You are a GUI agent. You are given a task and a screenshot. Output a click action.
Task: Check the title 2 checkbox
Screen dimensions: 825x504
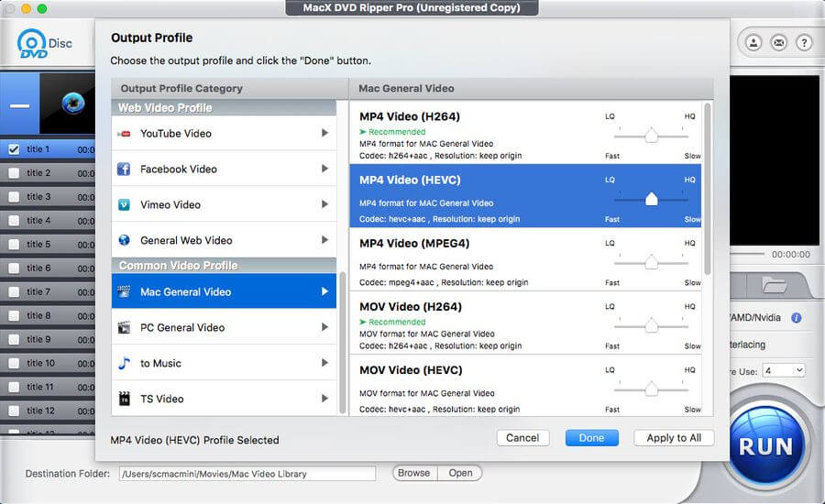pos(14,173)
